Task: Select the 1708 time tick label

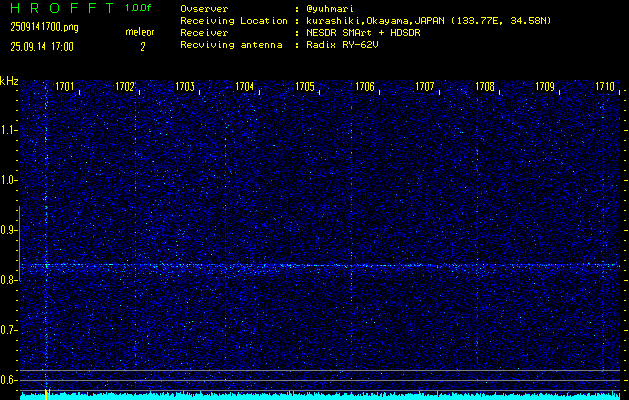Action: coord(485,86)
